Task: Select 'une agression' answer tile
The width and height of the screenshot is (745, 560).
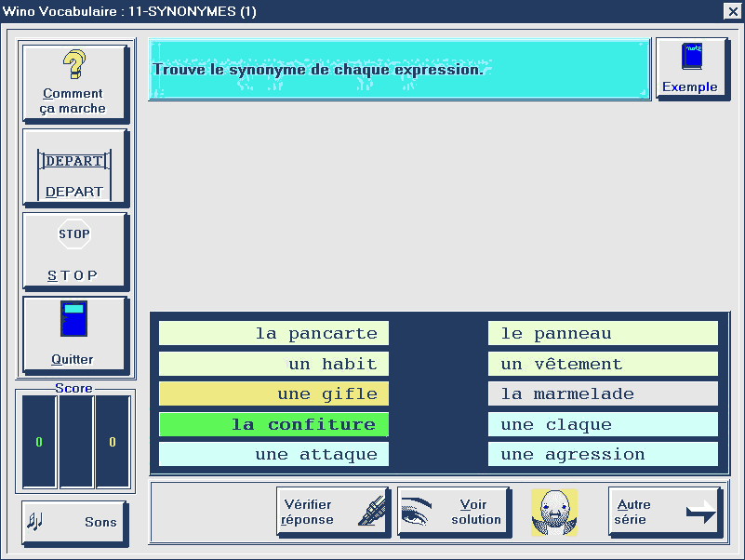Action: coord(603,454)
